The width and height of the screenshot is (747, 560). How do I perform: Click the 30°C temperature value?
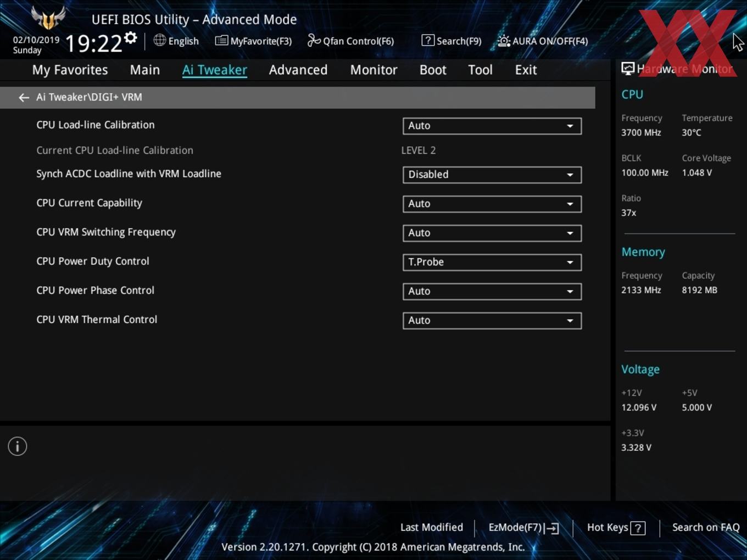click(692, 132)
